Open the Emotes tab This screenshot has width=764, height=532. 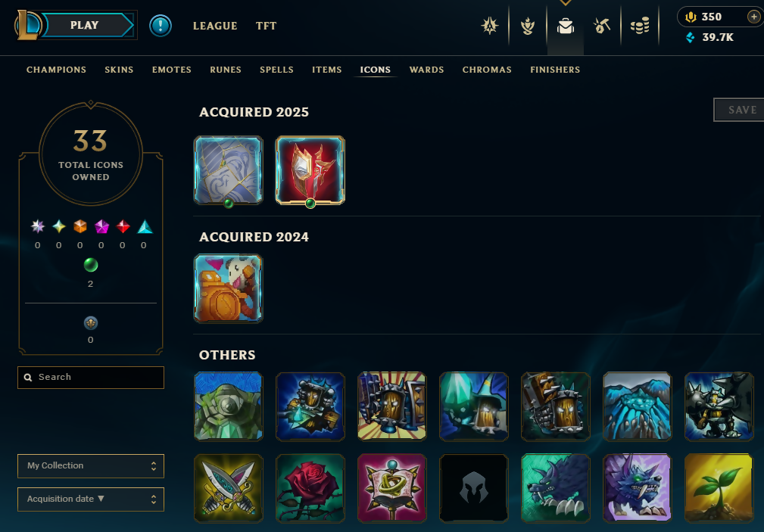[172, 70]
